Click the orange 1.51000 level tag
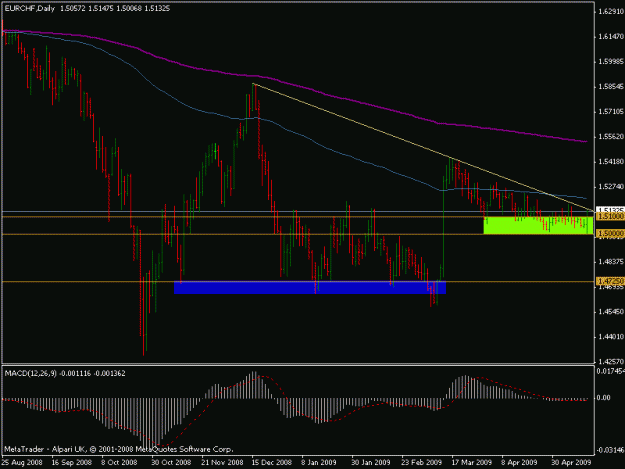The width and height of the screenshot is (625, 469). tap(610, 216)
